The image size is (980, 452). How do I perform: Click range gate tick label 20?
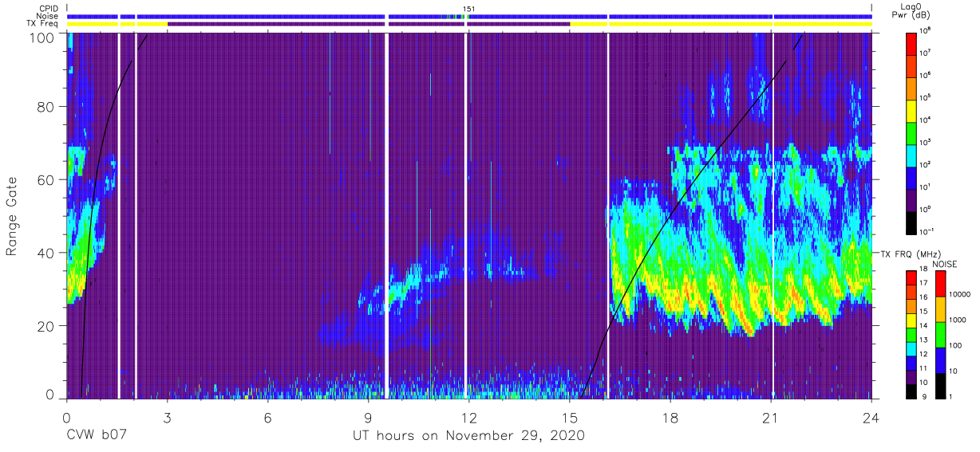(45, 326)
